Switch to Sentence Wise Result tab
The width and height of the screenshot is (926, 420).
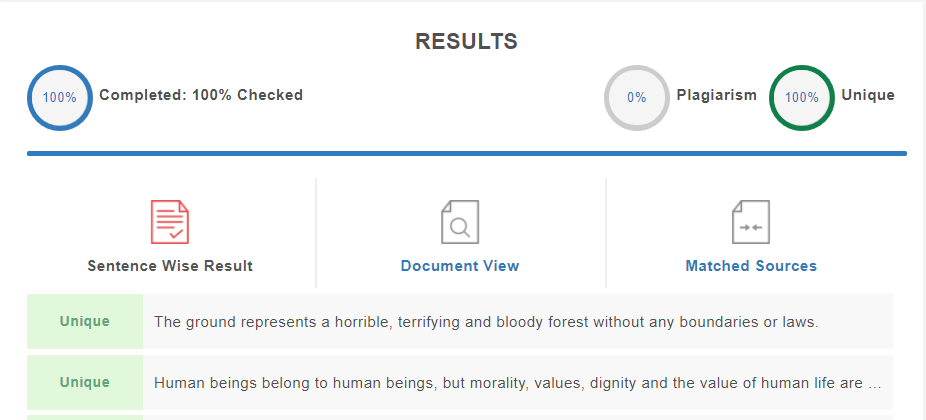tap(170, 266)
